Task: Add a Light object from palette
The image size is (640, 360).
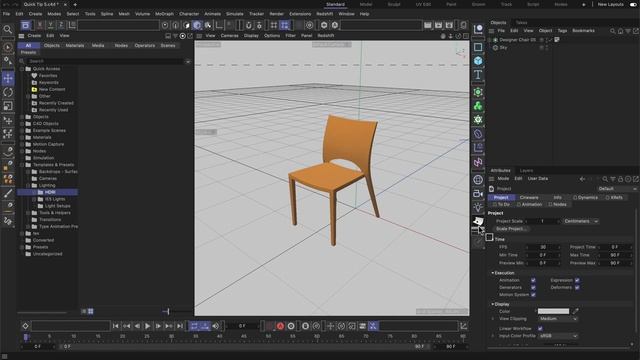Action: 478,207
